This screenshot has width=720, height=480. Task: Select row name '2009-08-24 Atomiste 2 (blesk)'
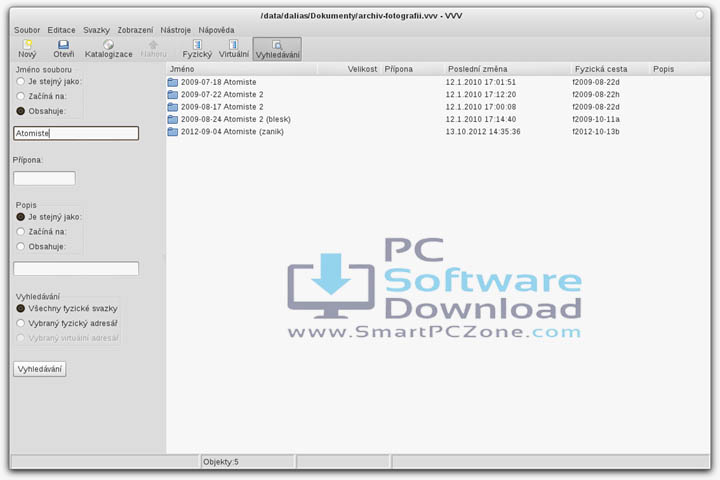click(x=236, y=119)
